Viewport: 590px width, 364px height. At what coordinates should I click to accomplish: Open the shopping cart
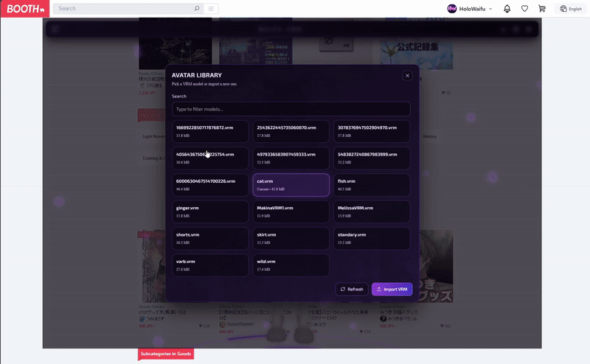coord(542,9)
